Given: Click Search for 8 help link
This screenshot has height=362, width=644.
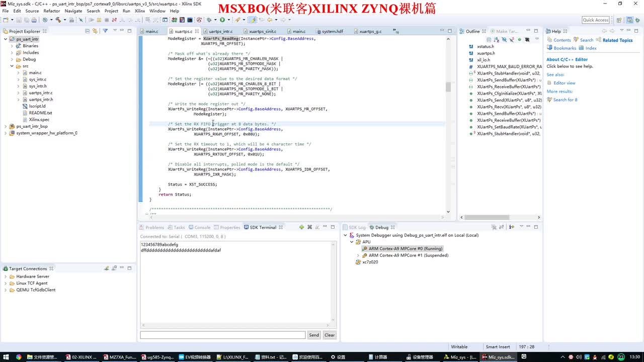Looking at the screenshot, I should coord(565,100).
